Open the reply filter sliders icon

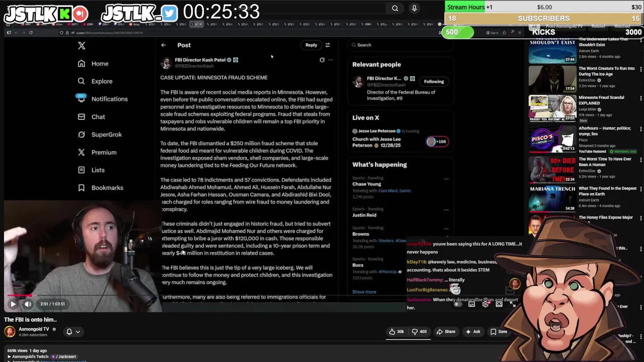328,45
